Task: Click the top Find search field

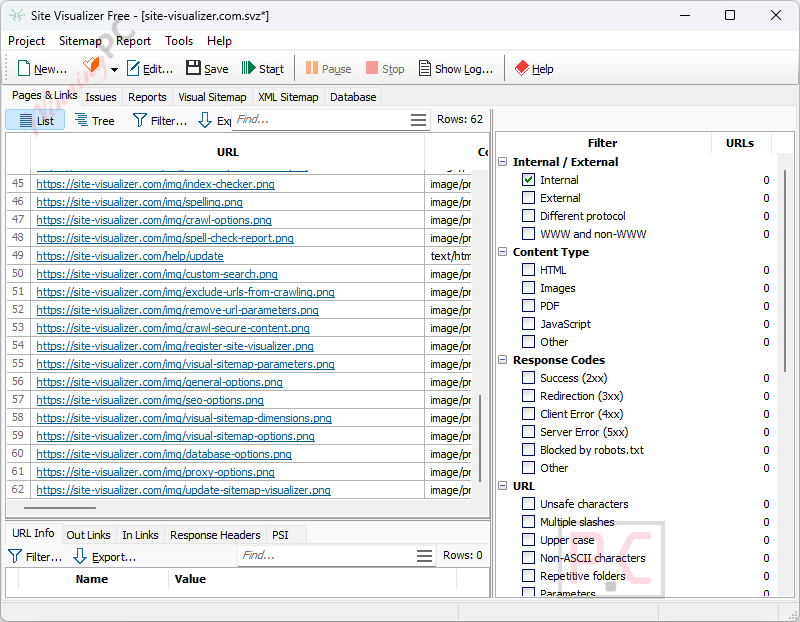Action: click(x=321, y=120)
